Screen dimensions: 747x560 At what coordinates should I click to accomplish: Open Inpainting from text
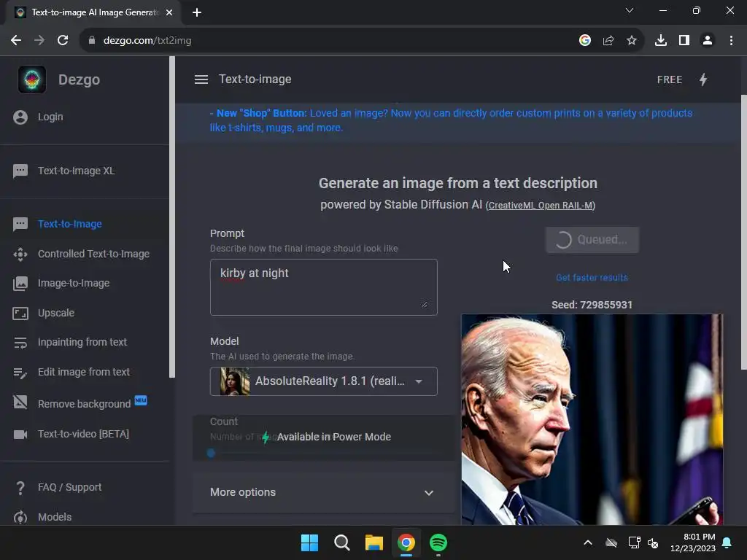tap(82, 342)
